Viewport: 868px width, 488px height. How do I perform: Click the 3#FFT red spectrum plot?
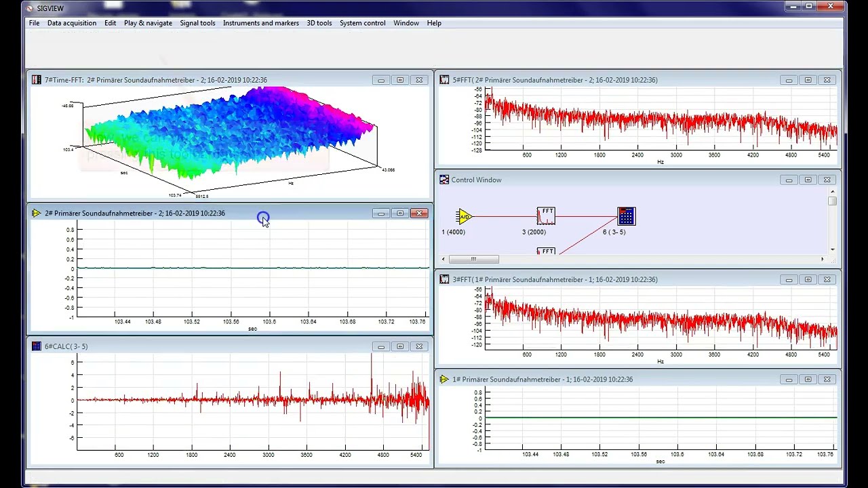coord(661,319)
